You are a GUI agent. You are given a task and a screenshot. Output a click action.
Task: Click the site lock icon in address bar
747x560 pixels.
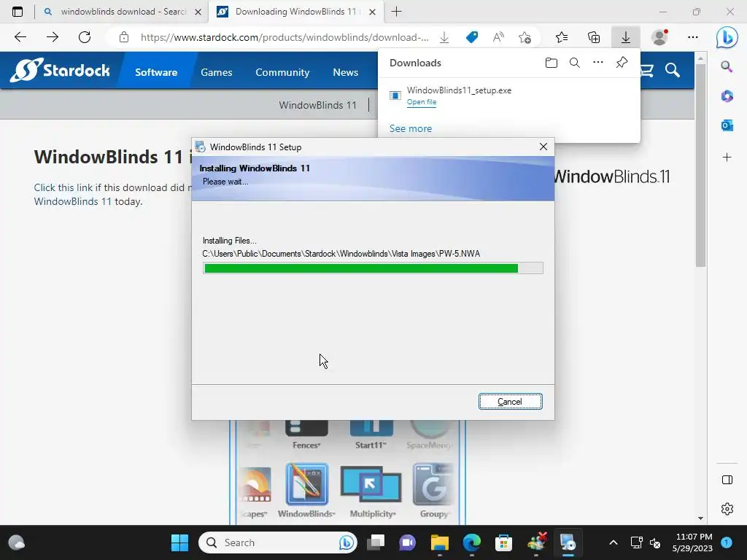tap(124, 37)
